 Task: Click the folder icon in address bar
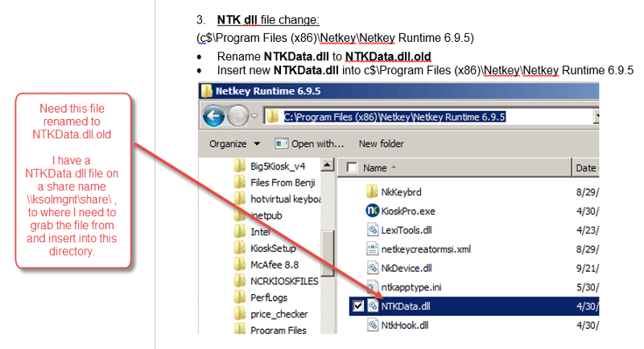(272, 117)
